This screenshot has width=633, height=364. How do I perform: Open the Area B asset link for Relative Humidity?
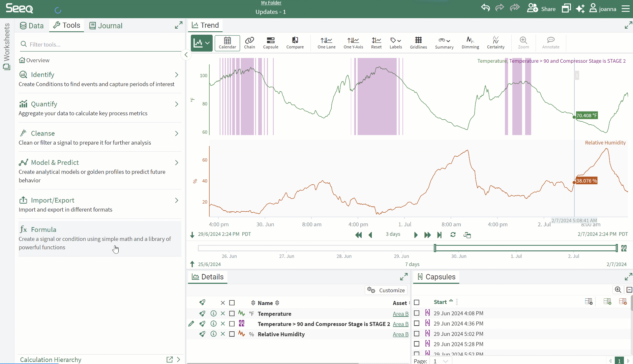click(x=400, y=334)
